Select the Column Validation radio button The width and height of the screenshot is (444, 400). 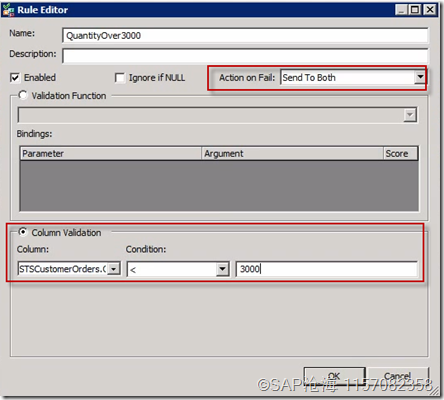click(23, 232)
